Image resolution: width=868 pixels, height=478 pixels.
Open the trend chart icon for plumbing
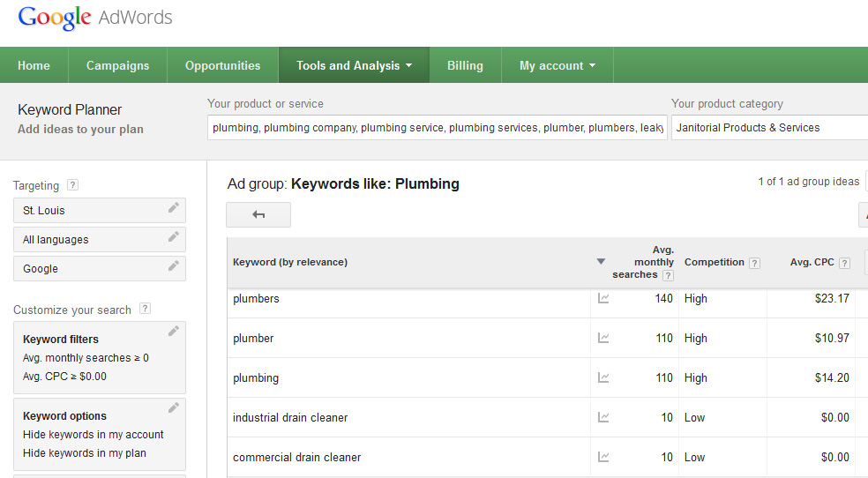coord(603,378)
